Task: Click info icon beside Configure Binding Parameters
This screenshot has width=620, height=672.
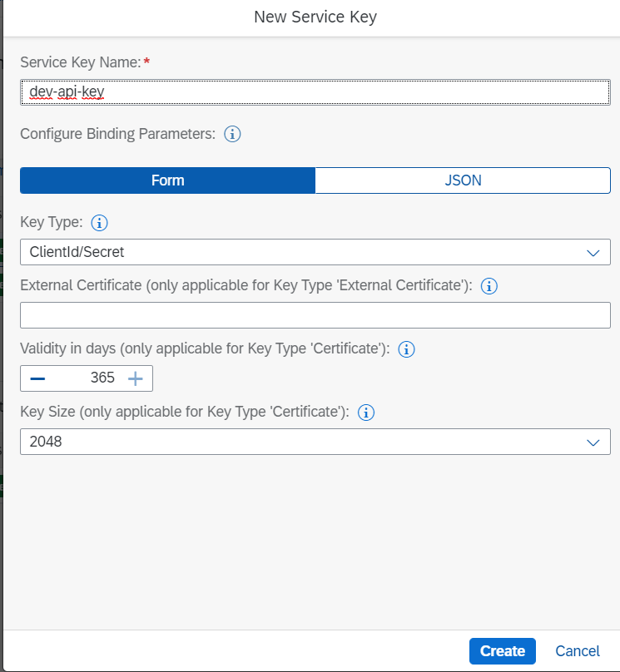Action: pos(233,134)
